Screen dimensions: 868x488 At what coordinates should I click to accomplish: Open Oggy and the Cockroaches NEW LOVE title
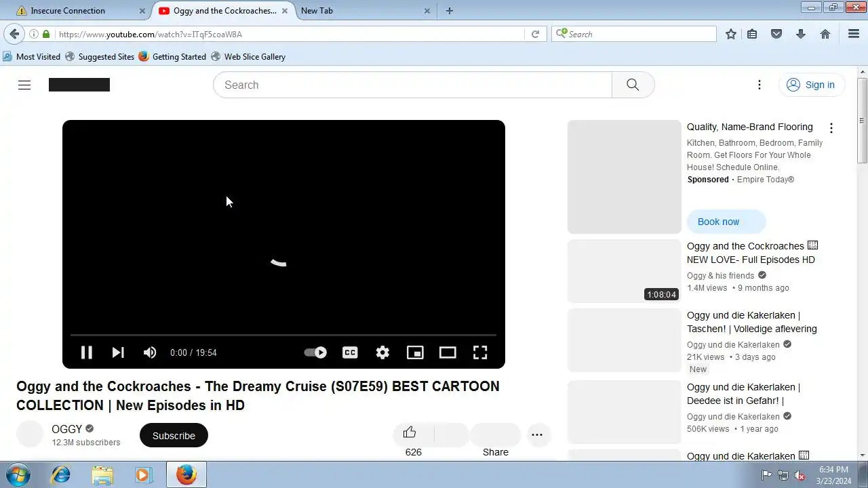[752, 253]
